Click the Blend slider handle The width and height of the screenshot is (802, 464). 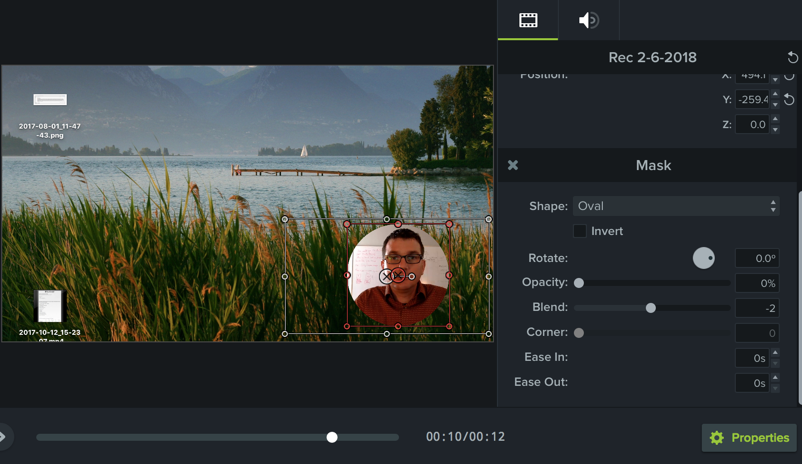[651, 308]
